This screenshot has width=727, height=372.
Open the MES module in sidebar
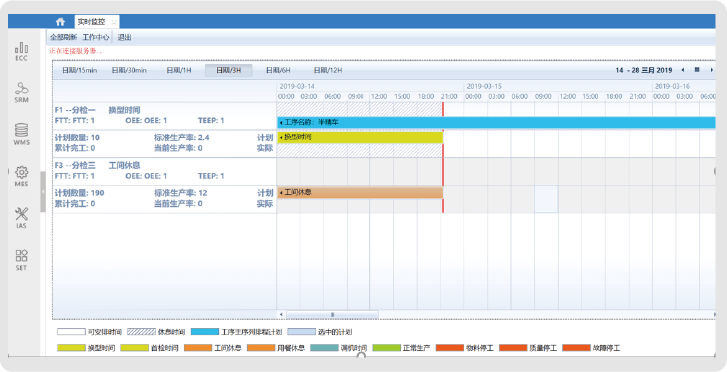coord(21,176)
